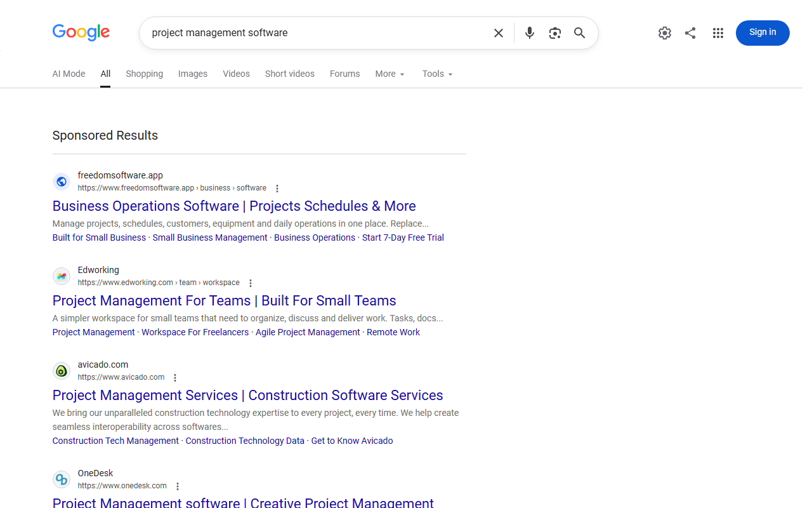Image resolution: width=812 pixels, height=508 pixels.
Task: Click the Remote Work sitelink
Action: click(393, 332)
